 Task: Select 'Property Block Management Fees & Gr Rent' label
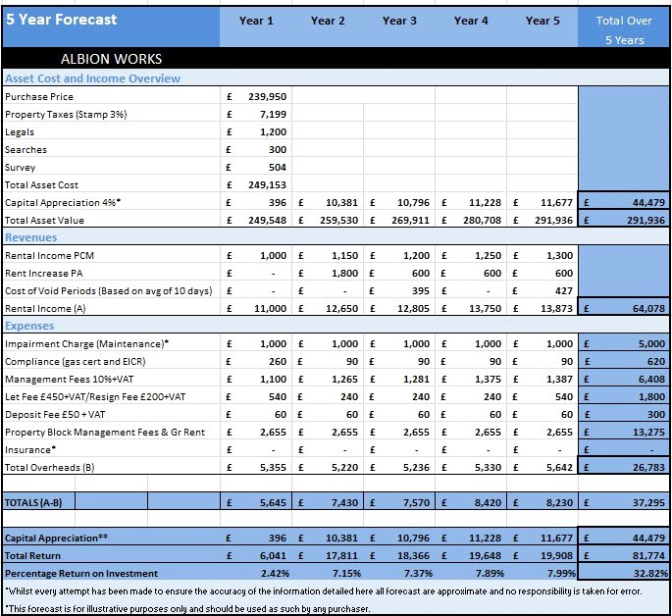105,433
